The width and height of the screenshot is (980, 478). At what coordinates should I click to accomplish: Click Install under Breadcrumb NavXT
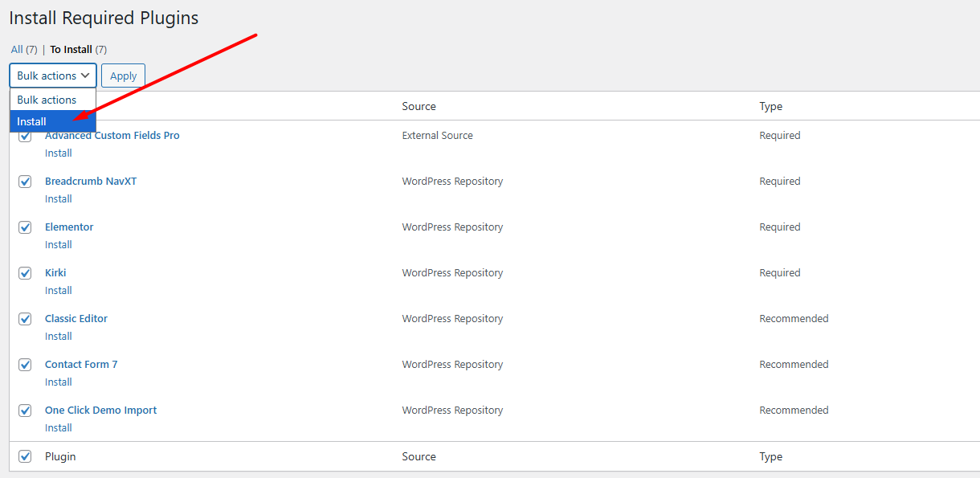pos(58,199)
